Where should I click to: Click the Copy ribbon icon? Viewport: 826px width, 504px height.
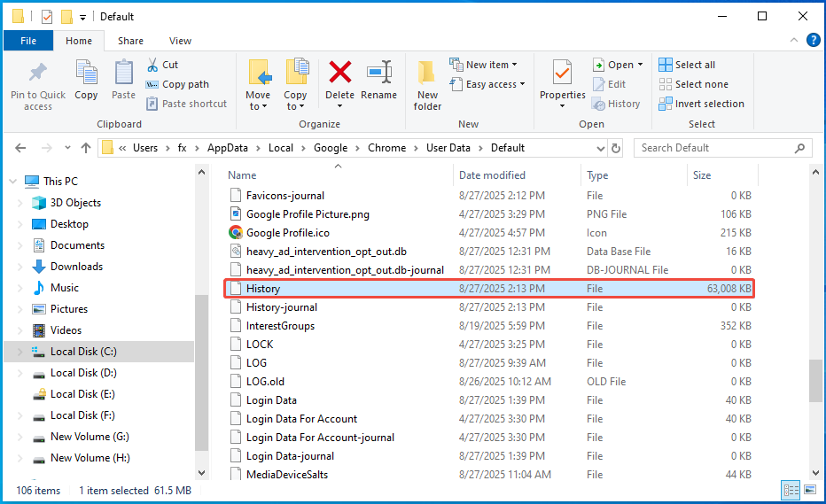click(x=86, y=72)
